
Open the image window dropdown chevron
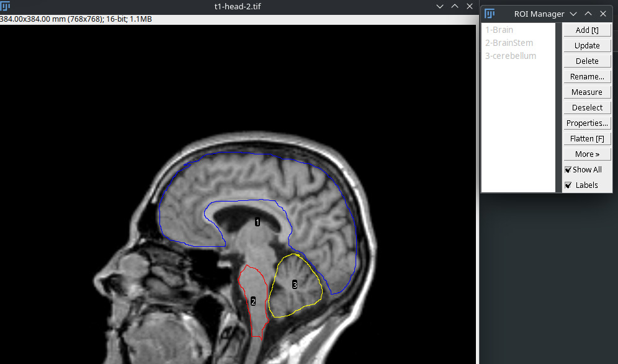[x=440, y=7]
